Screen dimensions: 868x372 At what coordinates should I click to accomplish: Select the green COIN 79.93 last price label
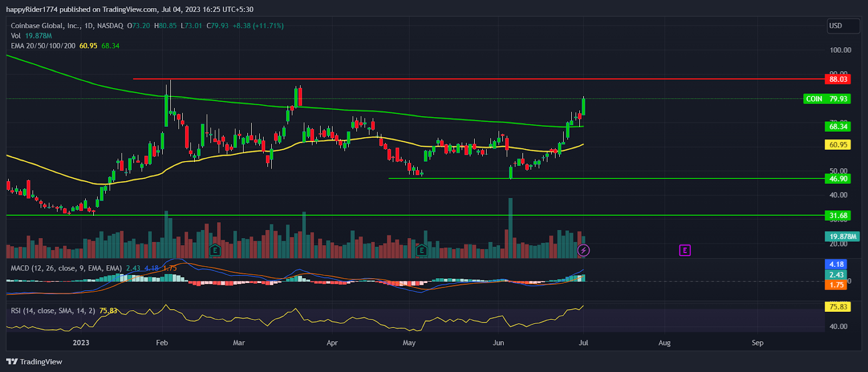[x=826, y=99]
